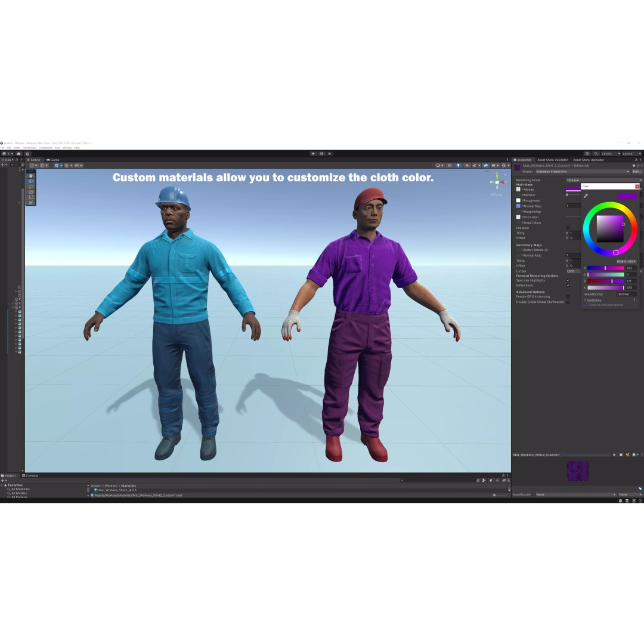Screen dimensions: 644x644
Task: Click the Step frame button
Action: coord(330,154)
